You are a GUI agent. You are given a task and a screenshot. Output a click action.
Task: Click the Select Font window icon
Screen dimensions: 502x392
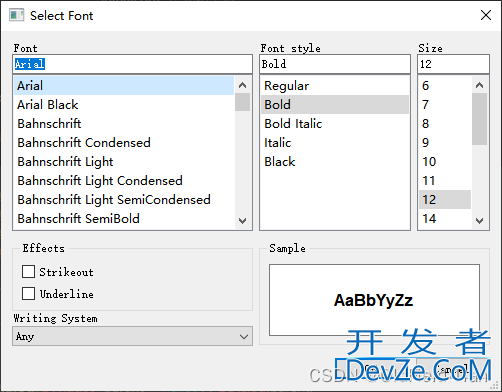tap(16, 15)
